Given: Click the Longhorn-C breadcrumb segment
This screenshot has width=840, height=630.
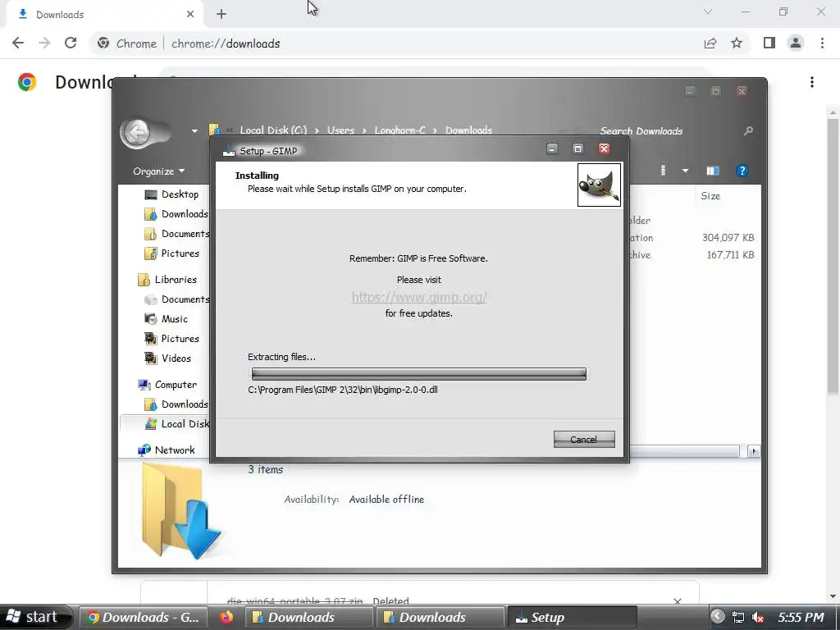Looking at the screenshot, I should [399, 130].
